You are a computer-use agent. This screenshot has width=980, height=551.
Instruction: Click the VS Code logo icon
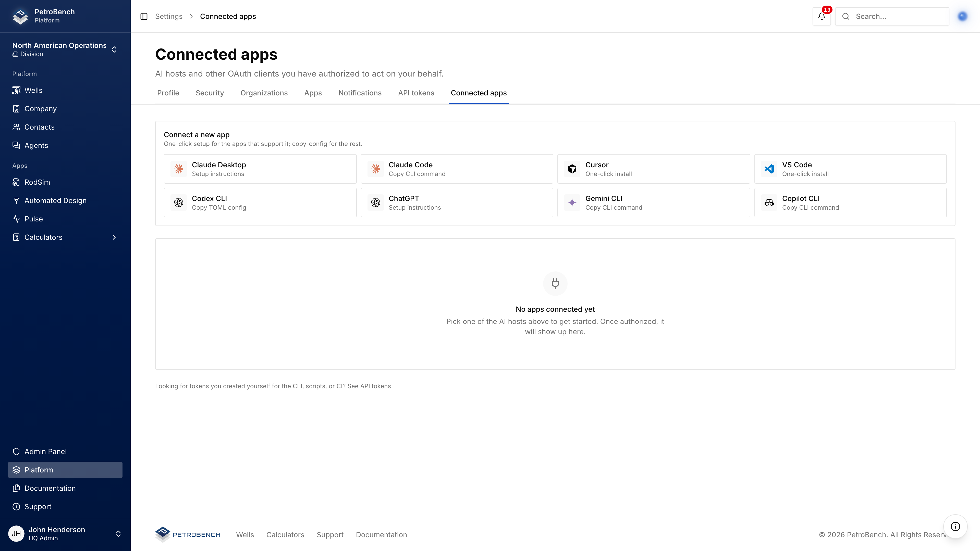click(x=769, y=169)
